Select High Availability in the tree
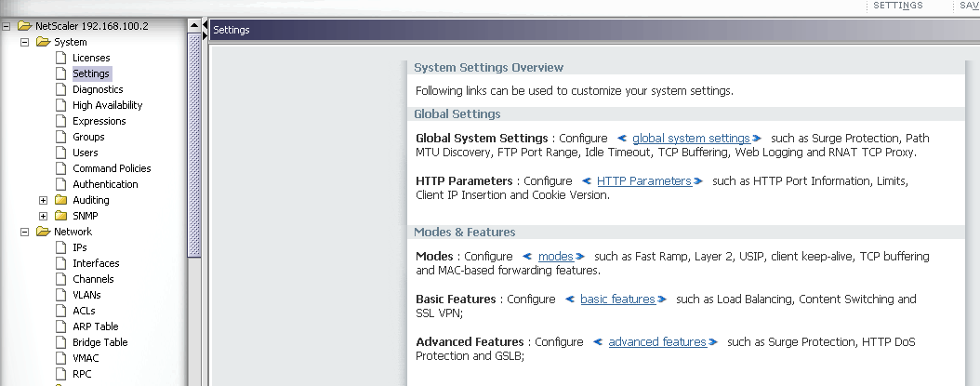The image size is (980, 386). tap(107, 105)
